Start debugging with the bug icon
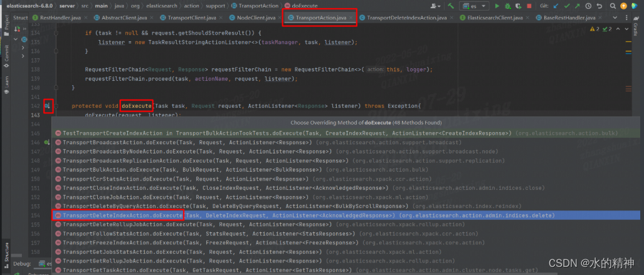Image resolution: width=644 pixels, height=275 pixels. point(508,6)
